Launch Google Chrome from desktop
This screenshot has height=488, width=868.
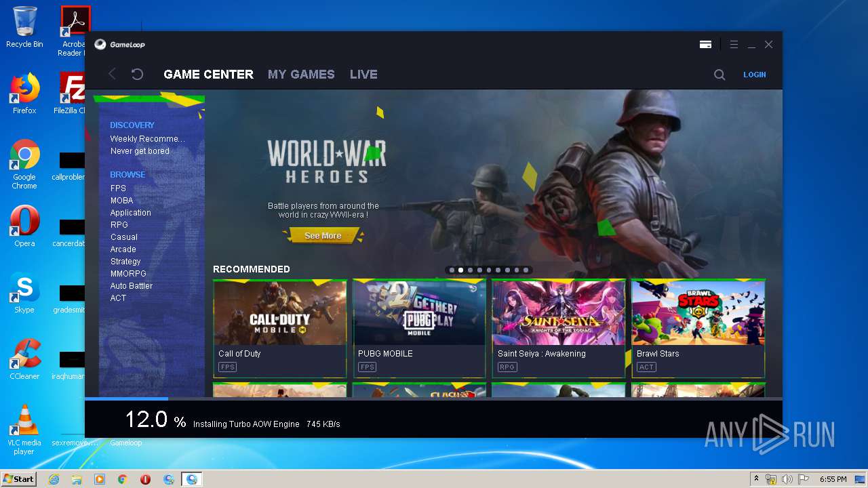point(24,164)
